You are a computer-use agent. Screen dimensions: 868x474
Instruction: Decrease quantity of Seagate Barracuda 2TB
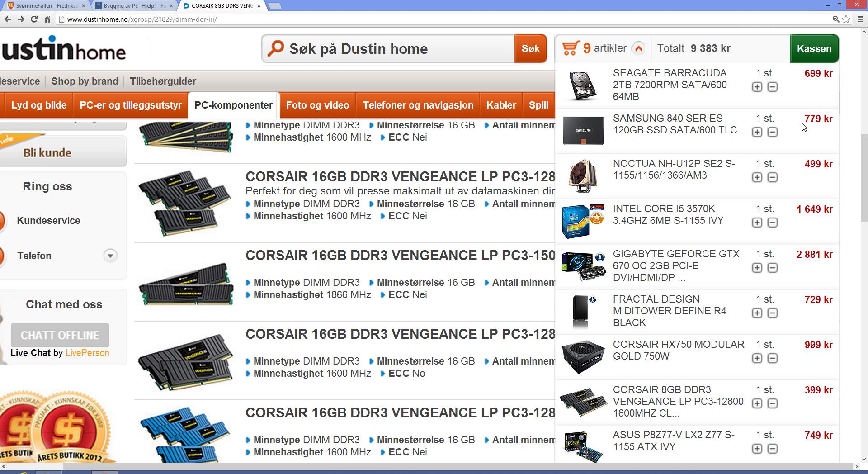[x=773, y=87]
